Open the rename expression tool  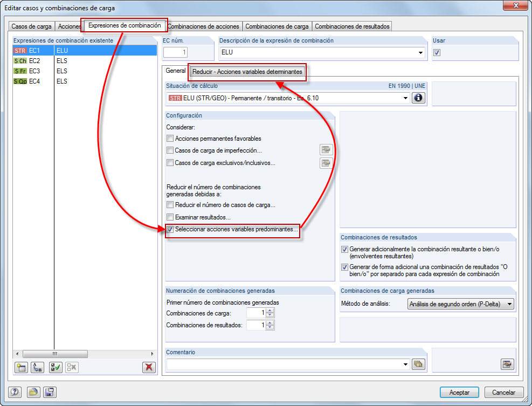[x=37, y=367]
